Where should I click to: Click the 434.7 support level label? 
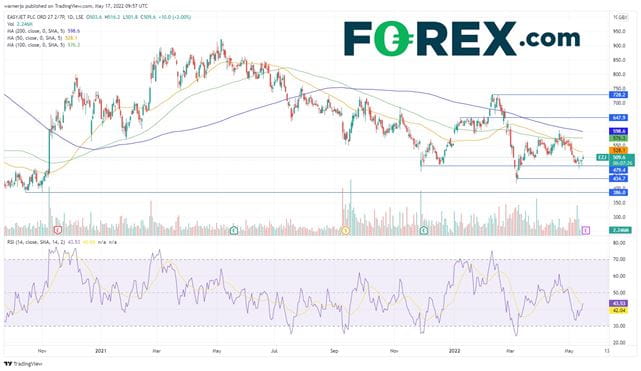[618, 179]
